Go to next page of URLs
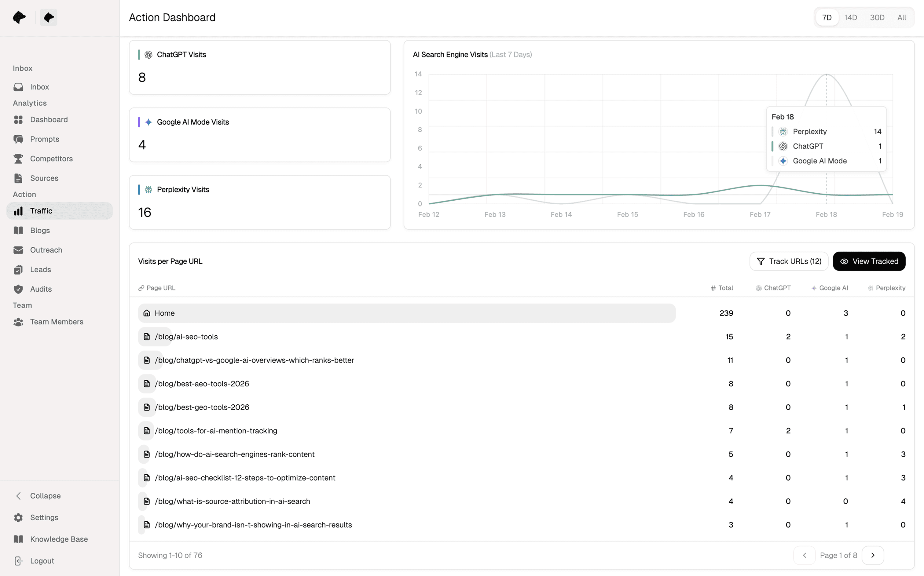Viewport: 924px width, 576px height. click(873, 555)
